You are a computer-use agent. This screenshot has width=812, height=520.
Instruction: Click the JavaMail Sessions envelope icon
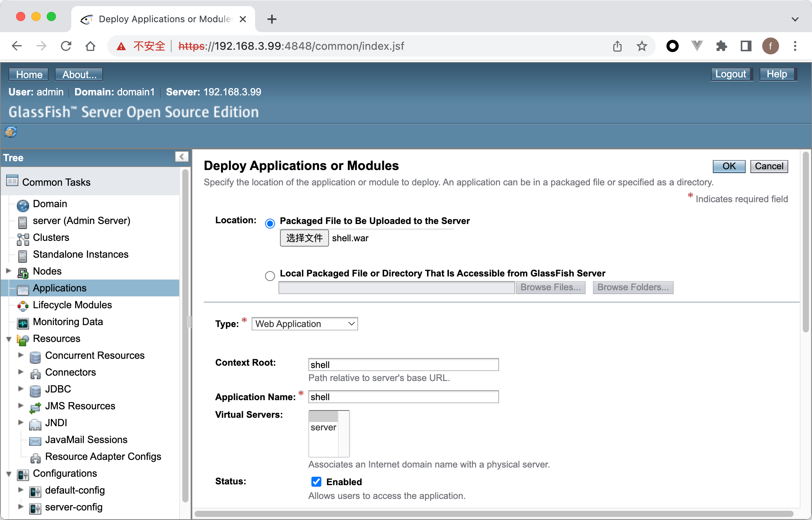tap(35, 441)
